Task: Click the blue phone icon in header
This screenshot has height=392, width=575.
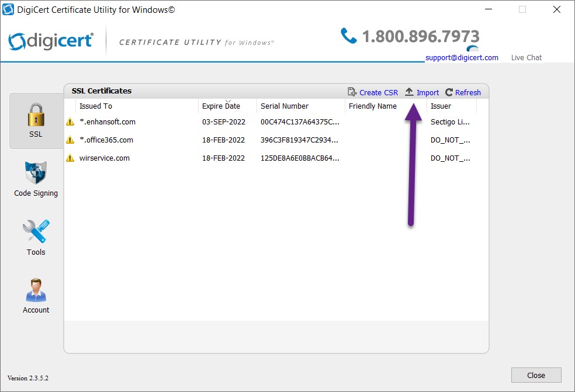Action: pyautogui.click(x=349, y=36)
